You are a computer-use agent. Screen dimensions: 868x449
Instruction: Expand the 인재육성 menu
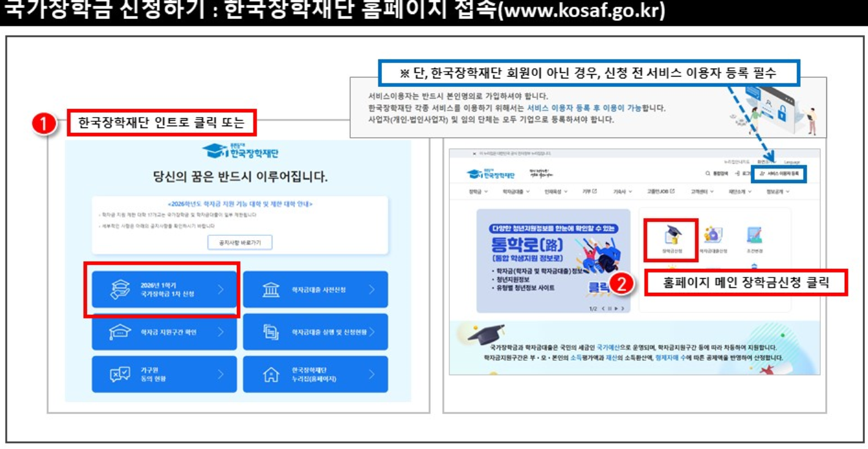pos(556,192)
